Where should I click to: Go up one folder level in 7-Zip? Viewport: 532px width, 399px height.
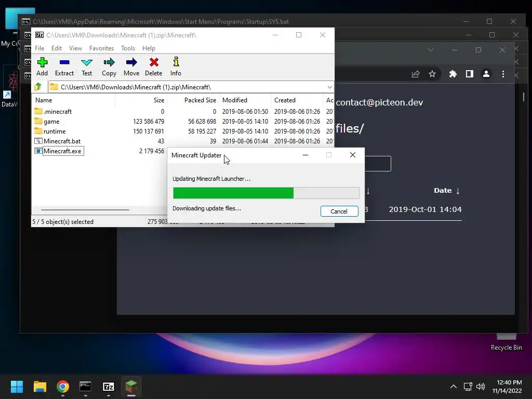[38, 87]
